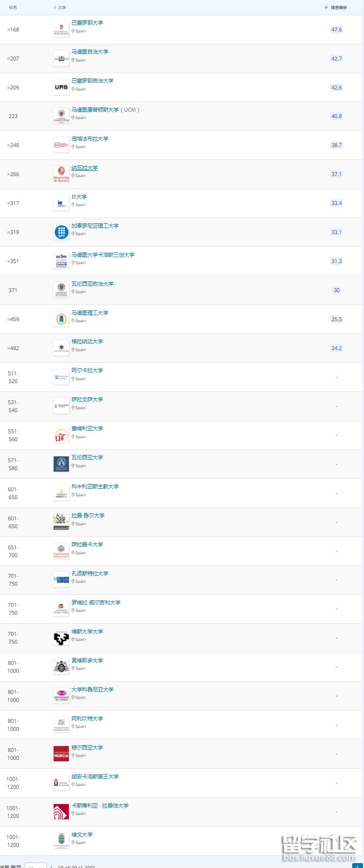Sort by 大学 column header arrow
The width and height of the screenshot is (364, 868).
click(55, 7)
